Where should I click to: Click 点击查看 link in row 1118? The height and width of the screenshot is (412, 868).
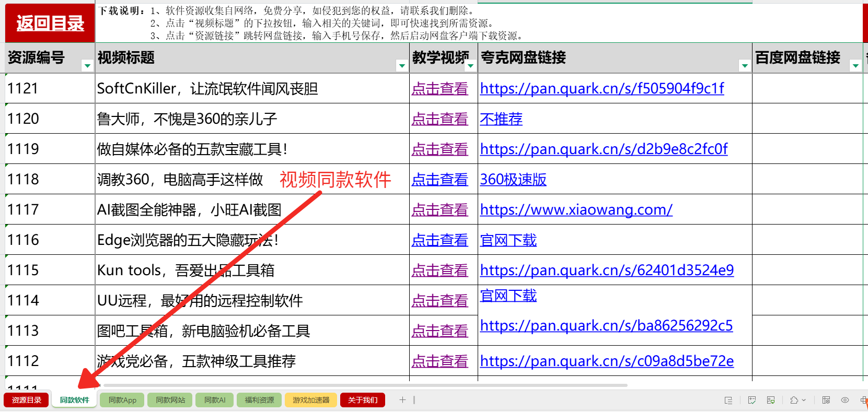(440, 180)
